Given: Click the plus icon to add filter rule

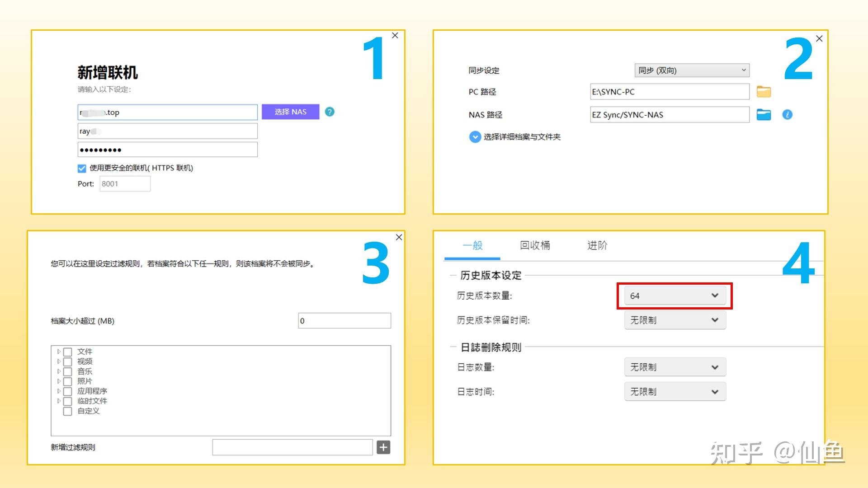Looking at the screenshot, I should (x=383, y=447).
